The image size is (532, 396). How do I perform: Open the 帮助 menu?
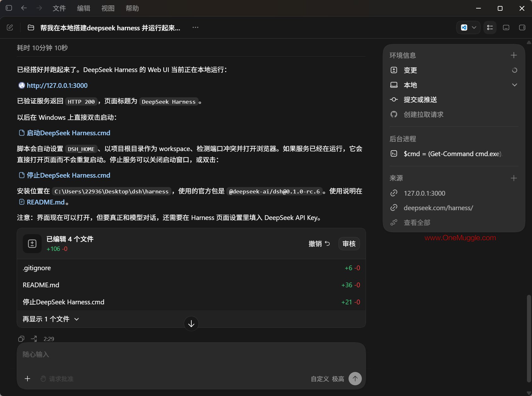coord(132,8)
